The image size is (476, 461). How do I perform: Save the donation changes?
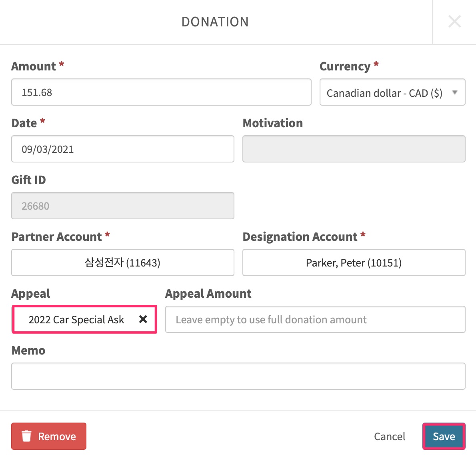444,436
